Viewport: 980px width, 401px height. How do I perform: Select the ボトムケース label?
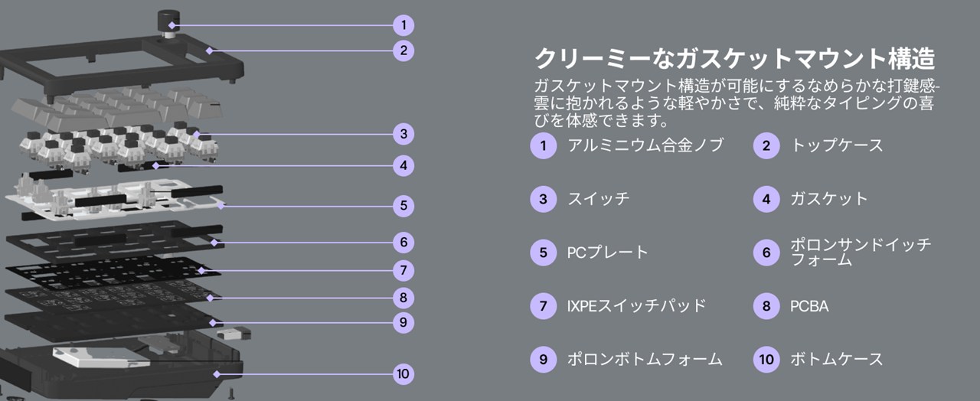(836, 359)
